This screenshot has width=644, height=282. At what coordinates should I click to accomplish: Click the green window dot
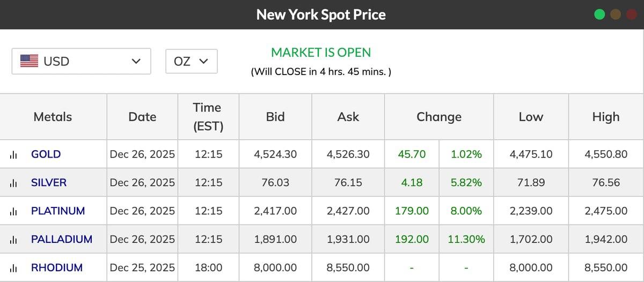coord(600,14)
